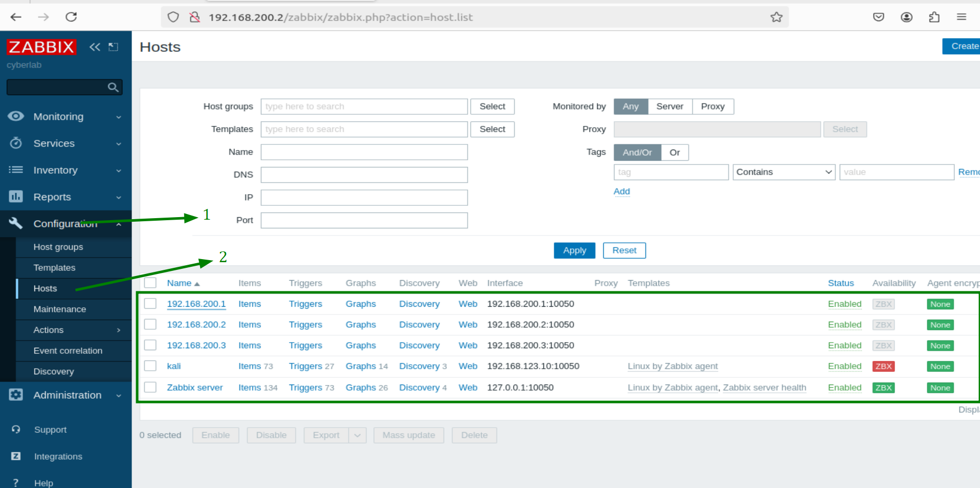Expand the Actions submenu
Screen dimensions: 980x488
click(x=74, y=330)
